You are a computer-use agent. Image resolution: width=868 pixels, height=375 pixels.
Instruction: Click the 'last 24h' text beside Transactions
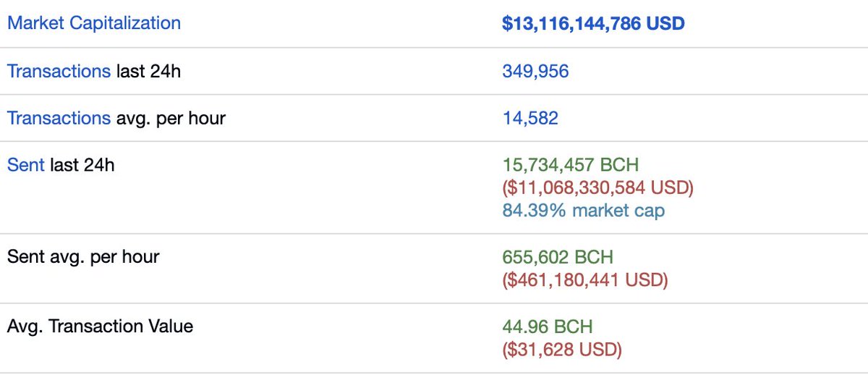click(x=148, y=71)
